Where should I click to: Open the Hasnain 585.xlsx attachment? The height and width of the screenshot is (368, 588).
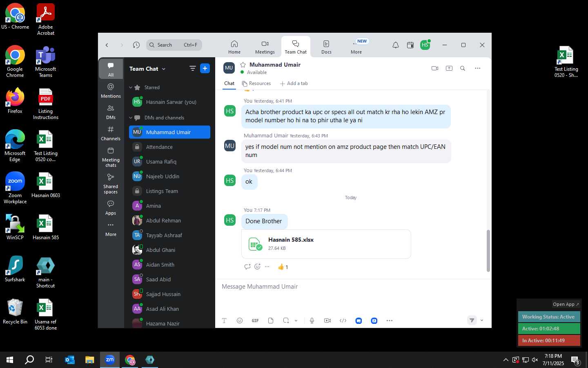(x=326, y=244)
